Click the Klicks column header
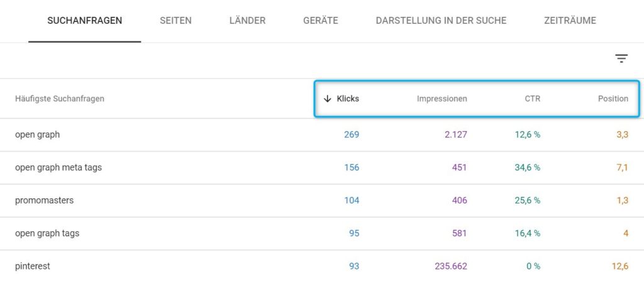Viewport: 644px width, 282px height. (348, 99)
